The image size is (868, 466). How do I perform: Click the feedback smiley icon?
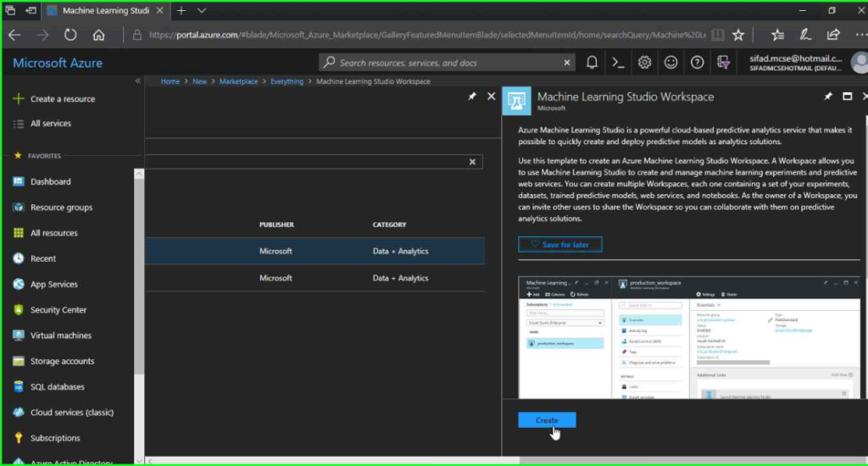[x=671, y=63]
